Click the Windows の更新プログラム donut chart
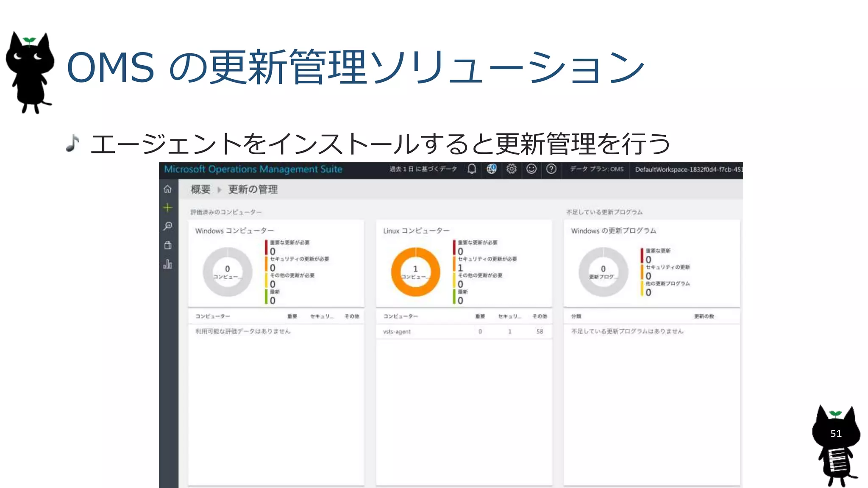This screenshot has height=488, width=868. pyautogui.click(x=604, y=272)
